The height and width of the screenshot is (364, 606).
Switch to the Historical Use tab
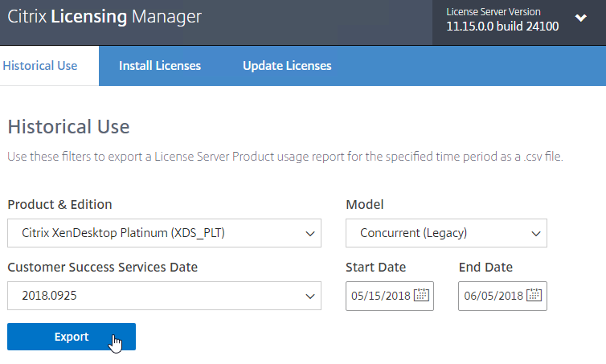coord(40,66)
